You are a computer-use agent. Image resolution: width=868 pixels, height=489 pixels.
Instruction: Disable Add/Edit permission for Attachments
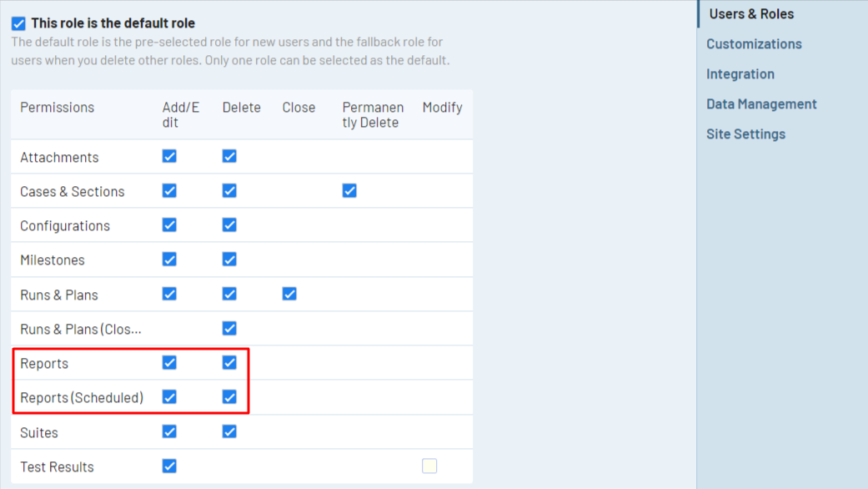169,155
